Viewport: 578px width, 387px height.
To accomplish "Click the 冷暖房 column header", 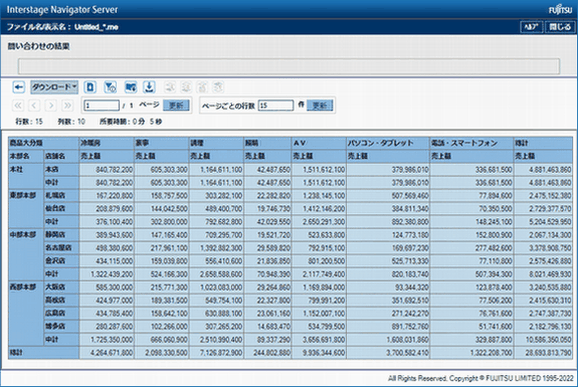I will click(x=107, y=143).
